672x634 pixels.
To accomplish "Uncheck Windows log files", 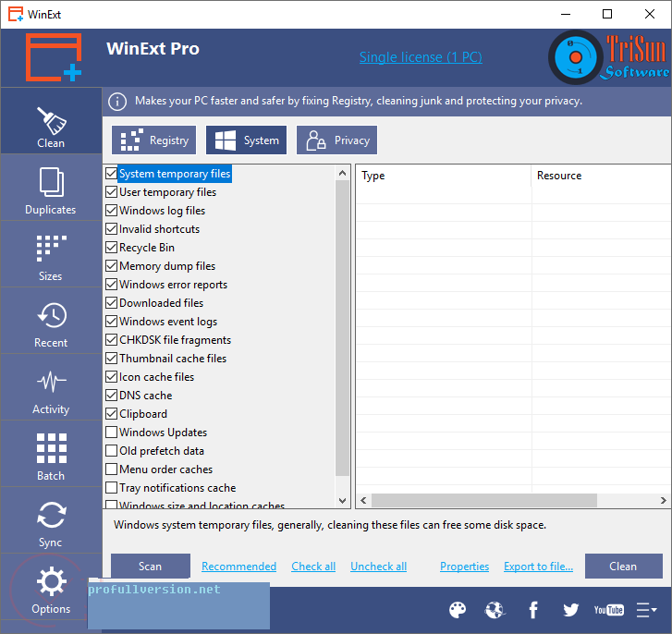I will click(x=112, y=211).
